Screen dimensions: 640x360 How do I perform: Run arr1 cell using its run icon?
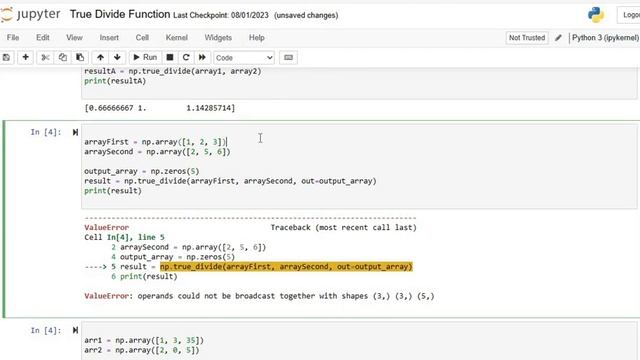pyautogui.click(x=75, y=330)
